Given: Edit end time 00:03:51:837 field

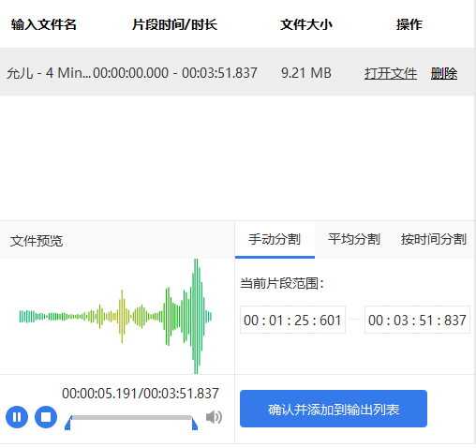Looking at the screenshot, I should click(417, 320).
